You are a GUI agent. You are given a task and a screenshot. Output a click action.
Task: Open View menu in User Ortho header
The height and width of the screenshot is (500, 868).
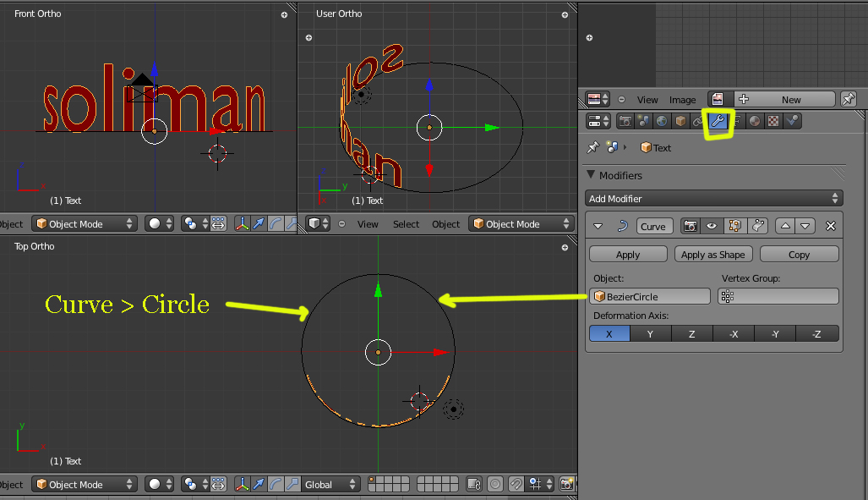(368, 224)
